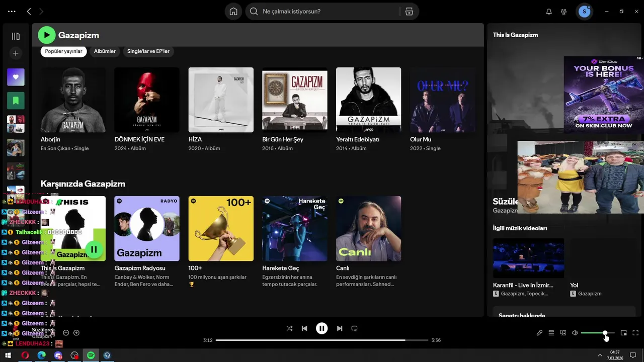Open the HİZA album cover

click(x=221, y=100)
